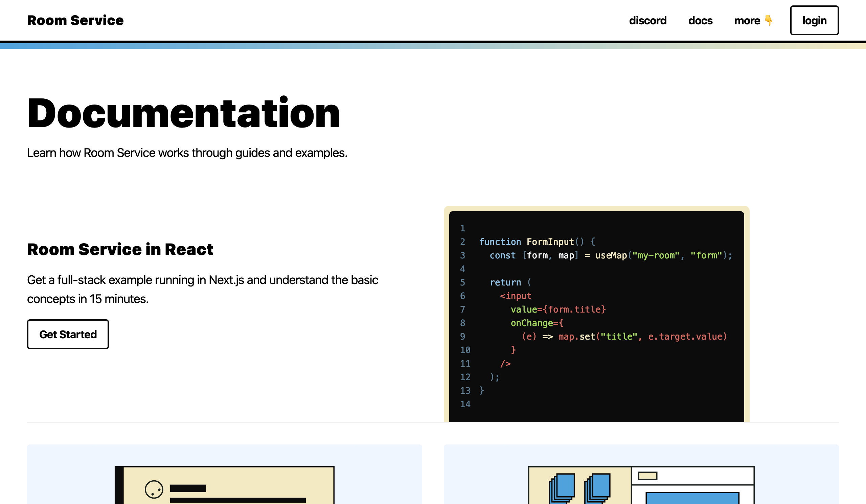Viewport: 866px width, 504px height.
Task: Click the Documentation heading
Action: click(183, 113)
